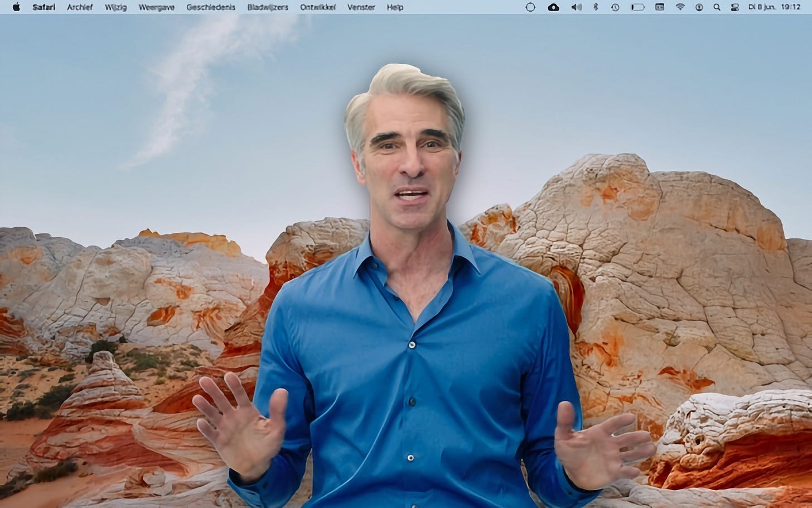Open Control Center from menu bar
This screenshot has width=812, height=508.
[x=734, y=7]
